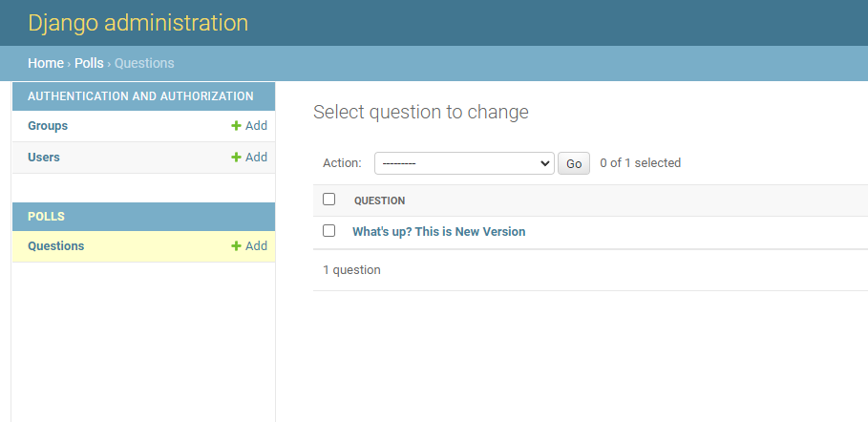This screenshot has width=868, height=422.
Task: Click the Django administration title link
Action: (138, 23)
